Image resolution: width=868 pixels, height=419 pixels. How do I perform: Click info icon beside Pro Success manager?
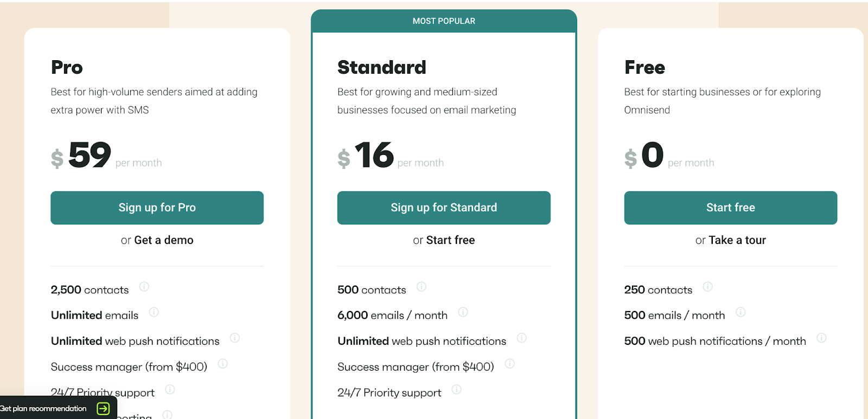tap(222, 364)
